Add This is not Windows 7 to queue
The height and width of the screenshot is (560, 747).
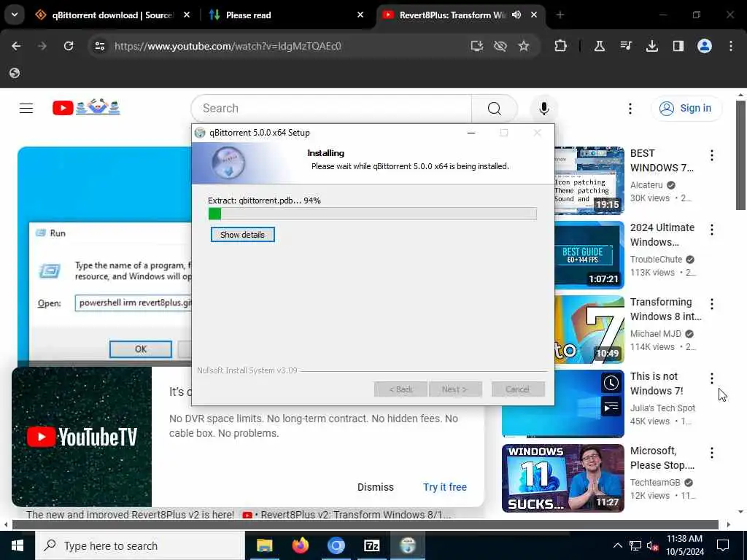click(x=611, y=407)
